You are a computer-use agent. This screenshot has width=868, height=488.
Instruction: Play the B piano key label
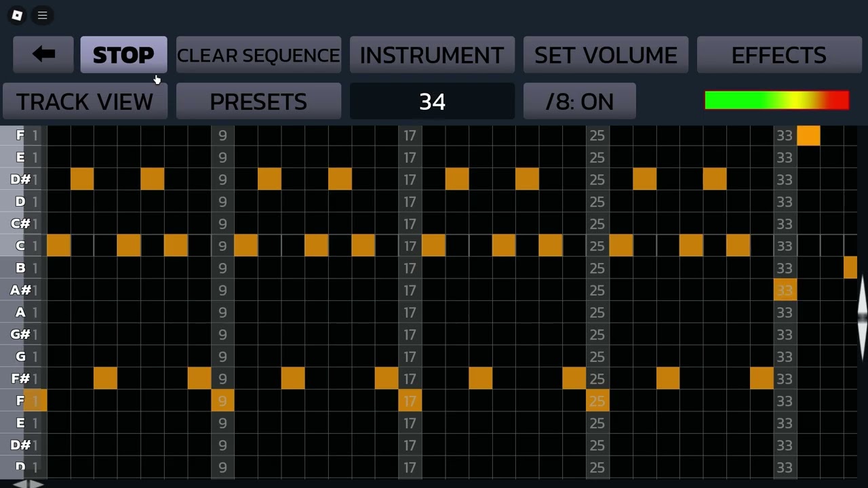tap(20, 268)
